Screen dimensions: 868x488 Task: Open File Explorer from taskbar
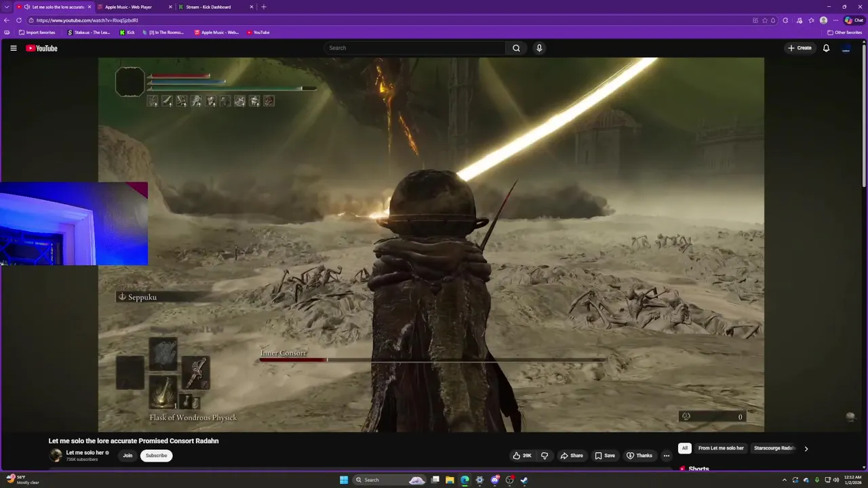pyautogui.click(x=450, y=480)
